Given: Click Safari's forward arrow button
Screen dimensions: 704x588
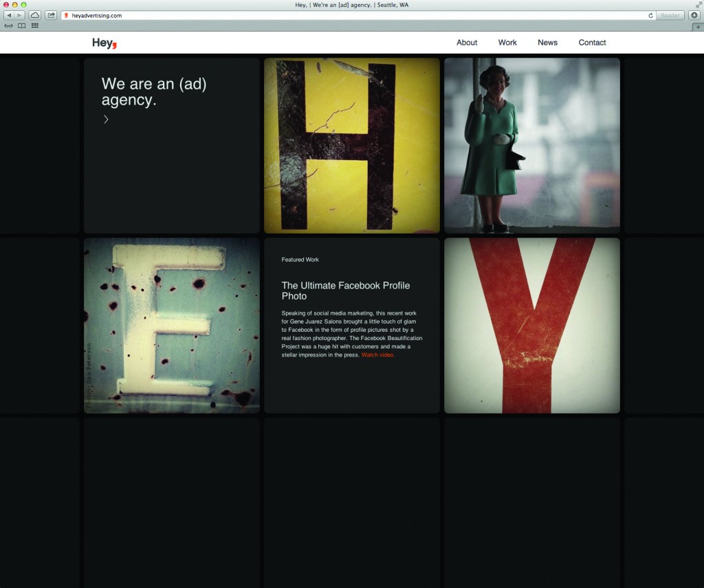Looking at the screenshot, I should pos(19,15).
